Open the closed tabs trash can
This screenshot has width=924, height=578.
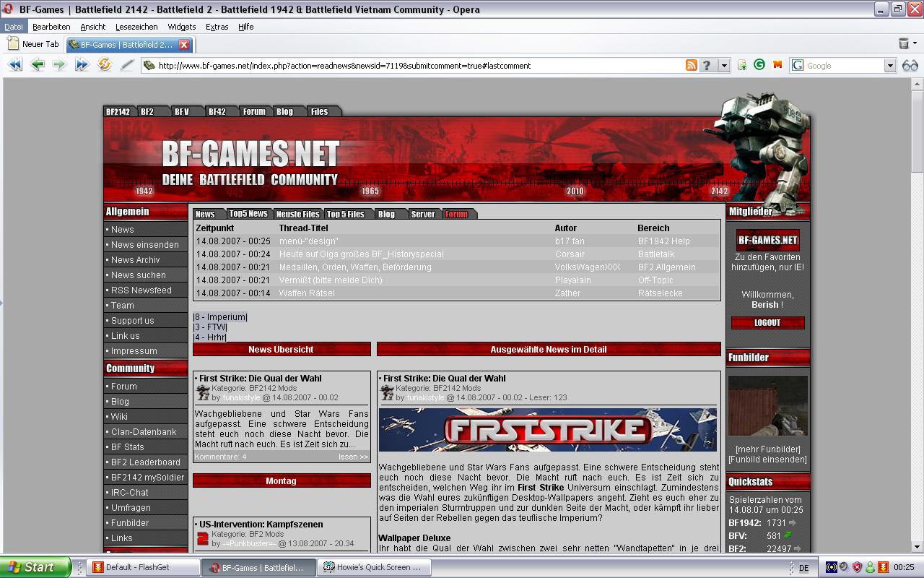point(903,44)
